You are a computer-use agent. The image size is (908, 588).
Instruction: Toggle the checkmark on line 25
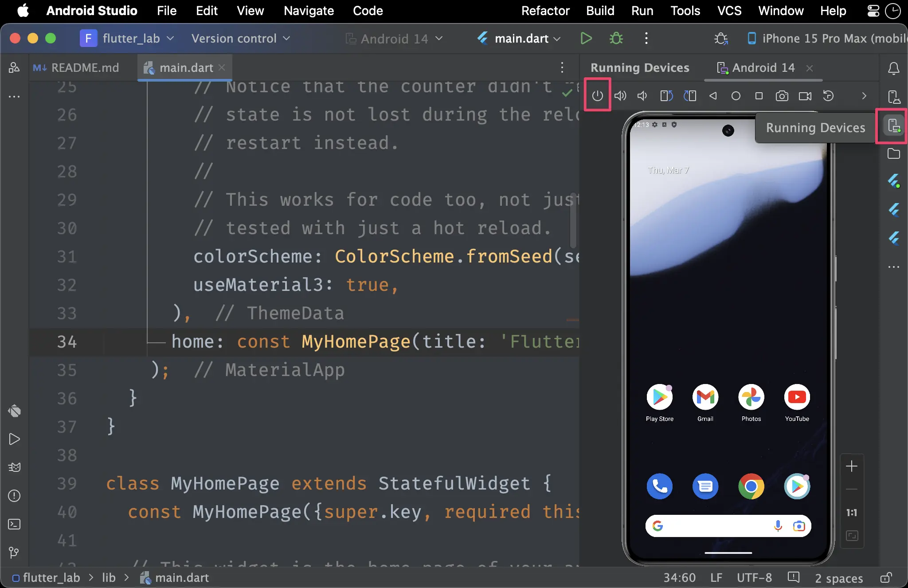click(567, 92)
